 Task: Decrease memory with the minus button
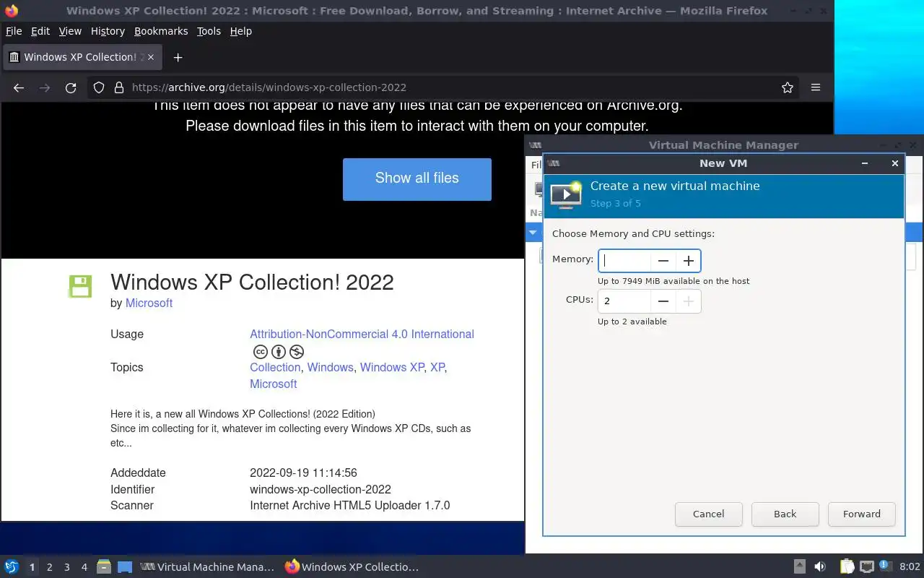click(x=663, y=261)
